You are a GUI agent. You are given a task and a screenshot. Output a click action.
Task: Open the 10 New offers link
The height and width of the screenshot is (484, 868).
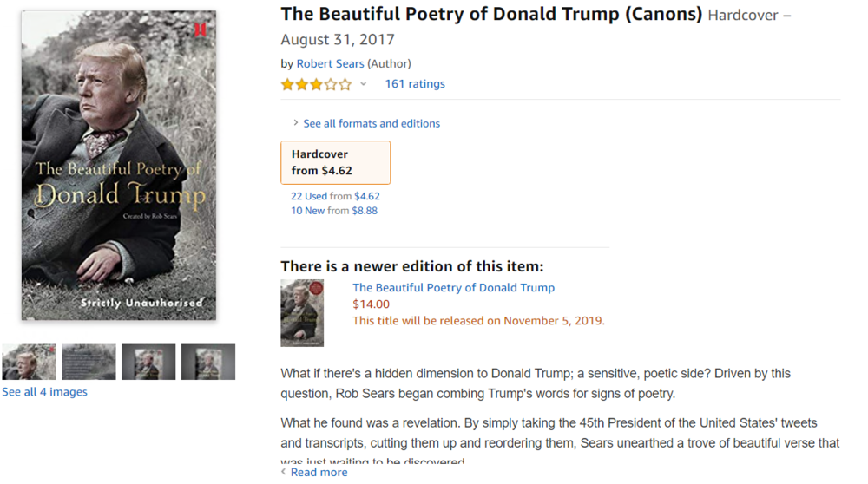point(308,210)
